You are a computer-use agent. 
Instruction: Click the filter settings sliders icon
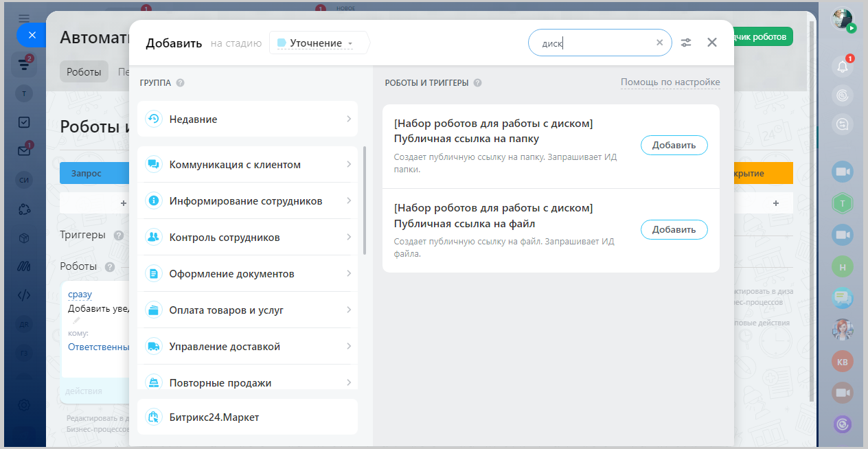click(686, 43)
